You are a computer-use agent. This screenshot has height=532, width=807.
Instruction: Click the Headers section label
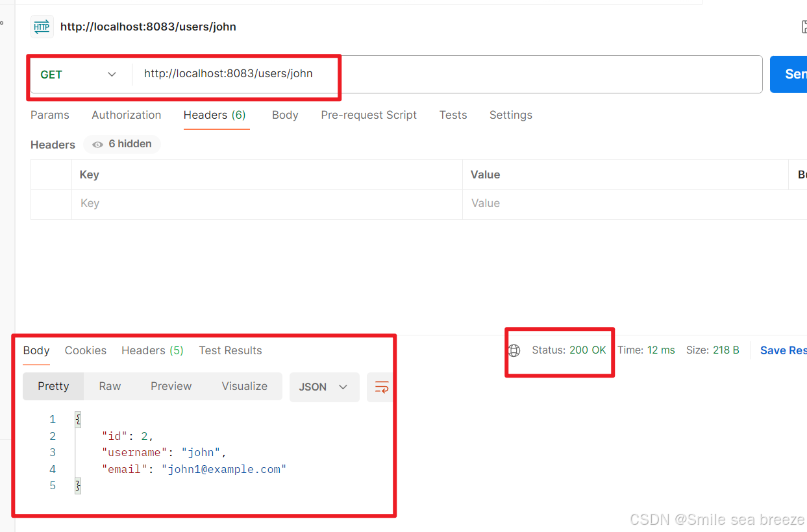click(53, 145)
